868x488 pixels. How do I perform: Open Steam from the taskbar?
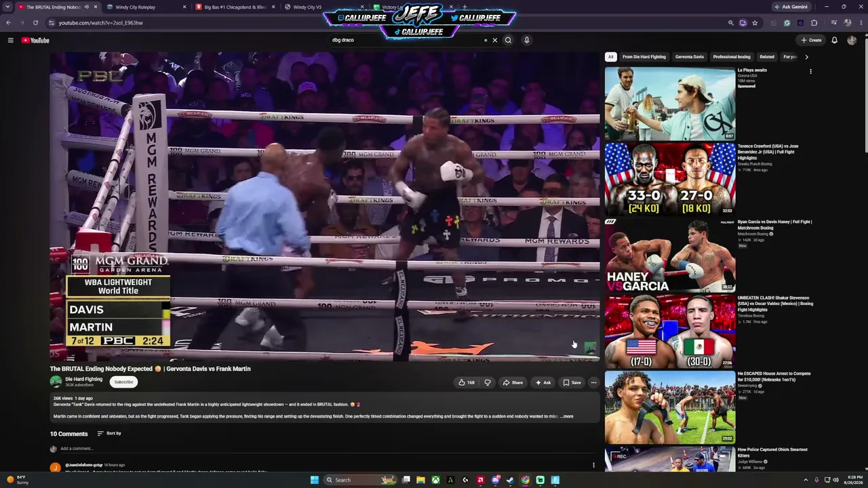pyautogui.click(x=510, y=480)
